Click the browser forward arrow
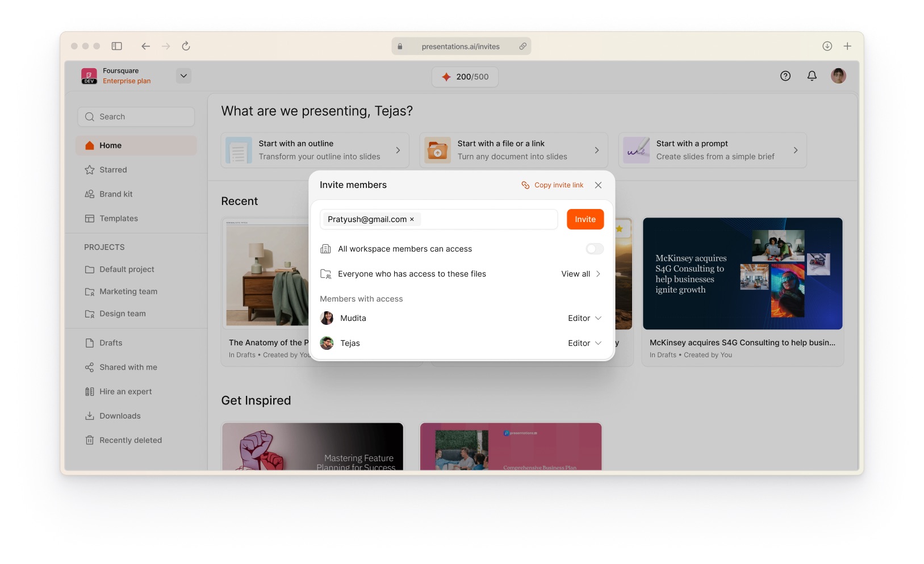 click(x=166, y=46)
